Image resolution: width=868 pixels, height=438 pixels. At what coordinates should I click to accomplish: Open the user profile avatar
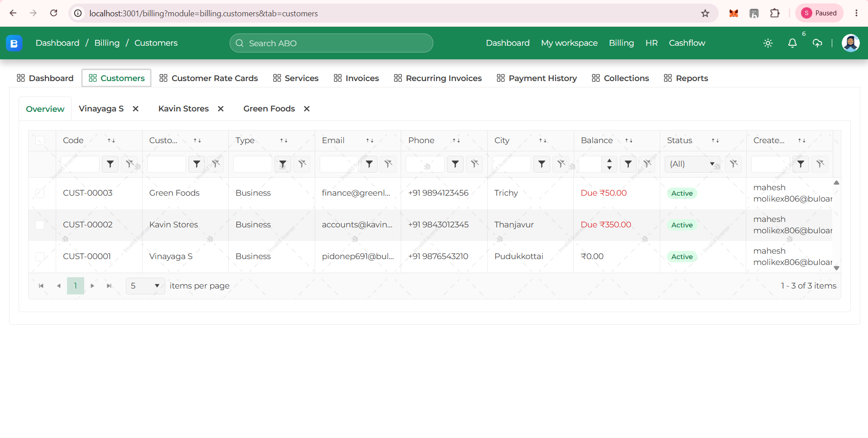850,43
